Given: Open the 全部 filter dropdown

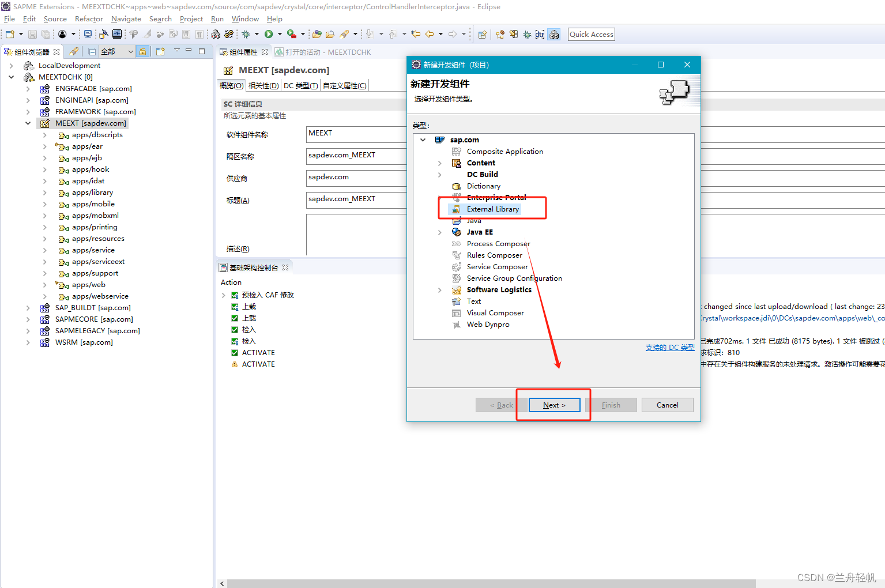Looking at the screenshot, I should coord(117,51).
